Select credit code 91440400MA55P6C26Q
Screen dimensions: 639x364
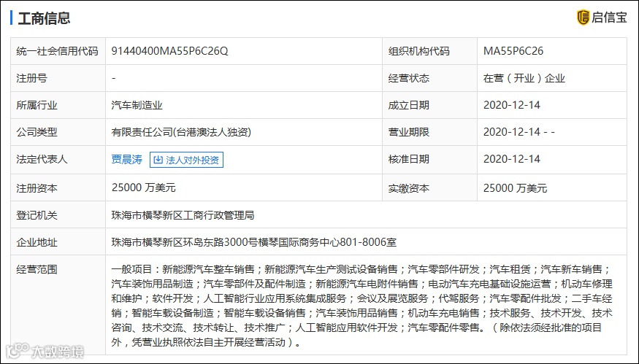169,51
